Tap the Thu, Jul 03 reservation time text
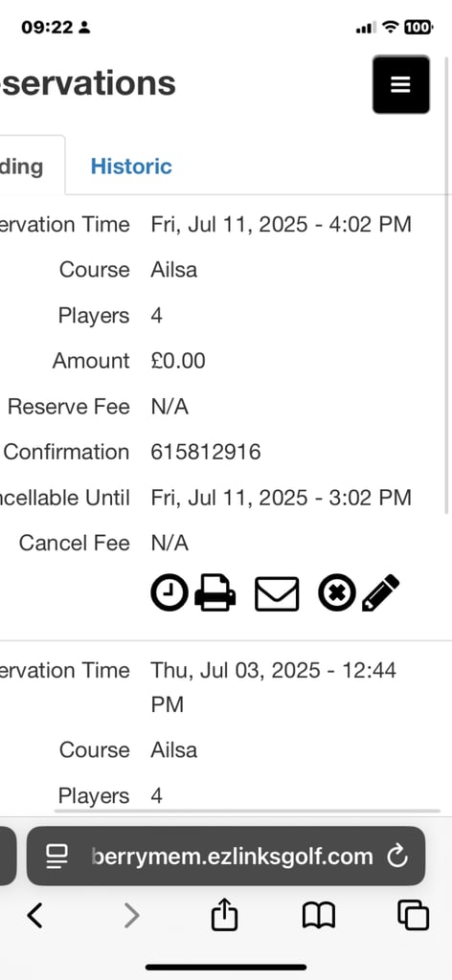 273,687
